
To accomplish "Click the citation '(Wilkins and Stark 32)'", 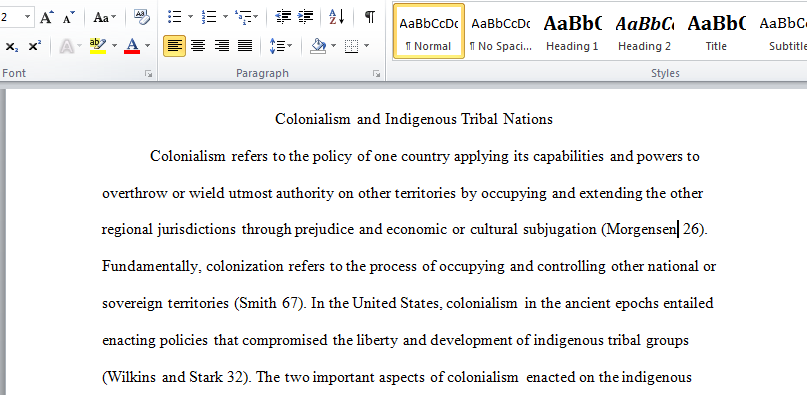I will [x=177, y=377].
